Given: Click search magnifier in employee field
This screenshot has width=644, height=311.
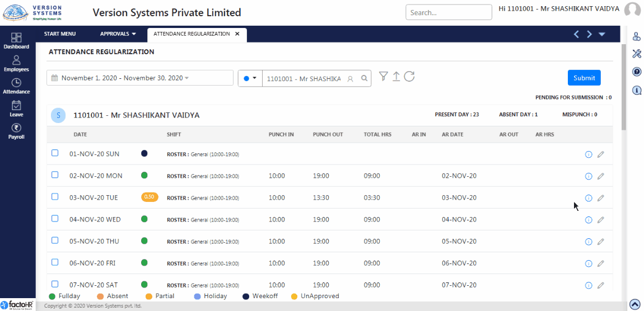Looking at the screenshot, I should tap(364, 78).
